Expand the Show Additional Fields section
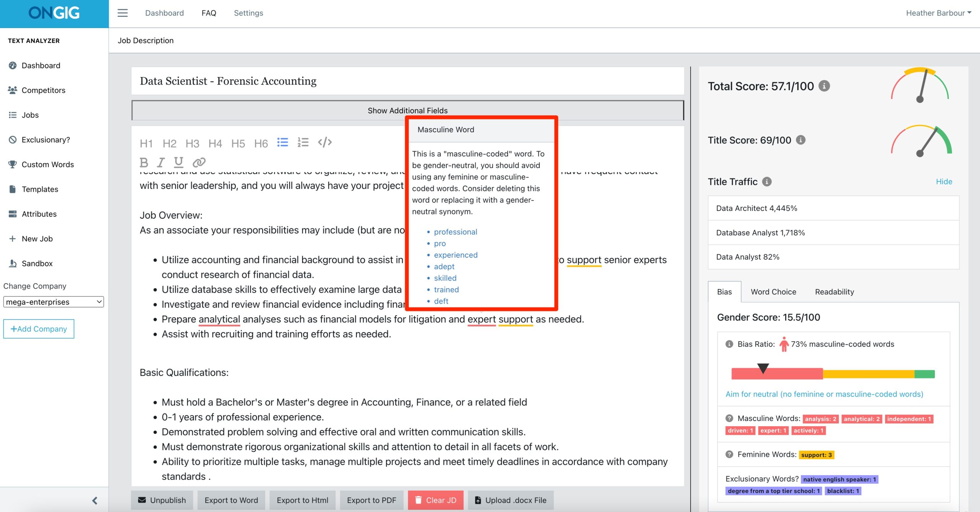The image size is (980, 512). click(408, 109)
